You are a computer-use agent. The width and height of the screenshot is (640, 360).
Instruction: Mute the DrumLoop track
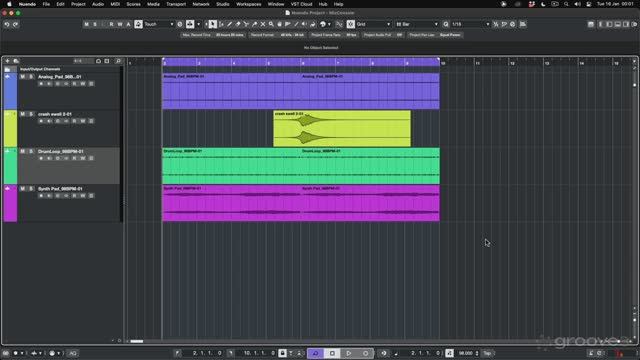[x=22, y=151]
